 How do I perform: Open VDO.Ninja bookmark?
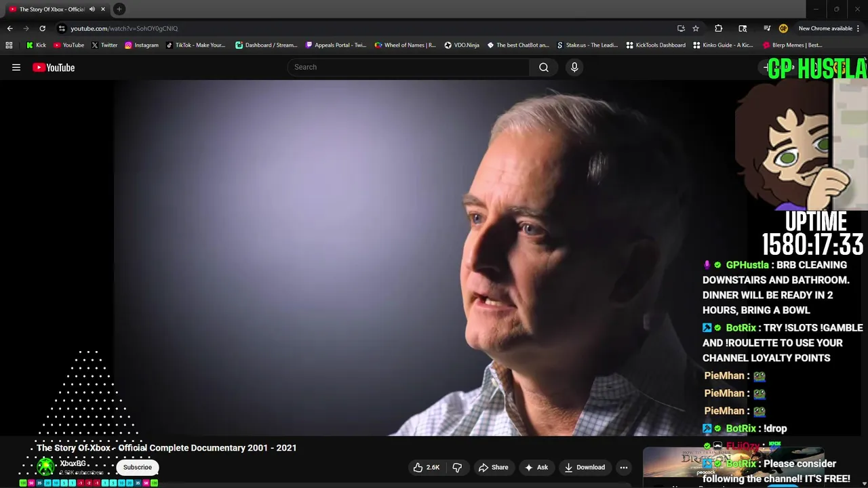point(462,45)
